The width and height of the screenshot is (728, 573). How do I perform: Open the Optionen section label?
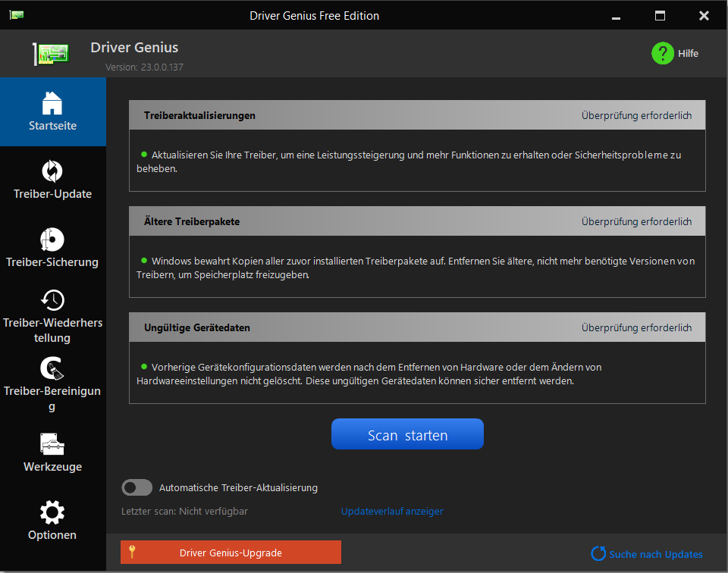[x=52, y=535]
